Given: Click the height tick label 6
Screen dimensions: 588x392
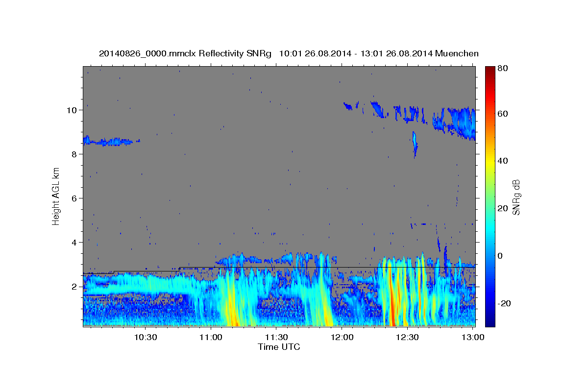Looking at the screenshot, I should [74, 198].
